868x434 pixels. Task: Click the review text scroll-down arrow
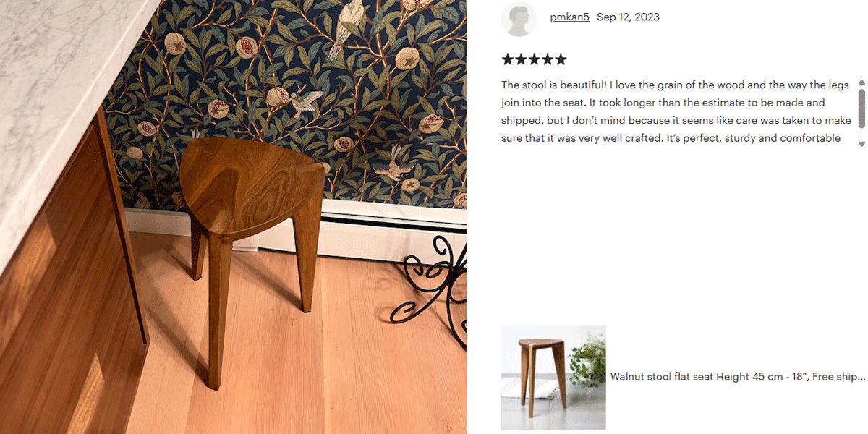tap(861, 144)
